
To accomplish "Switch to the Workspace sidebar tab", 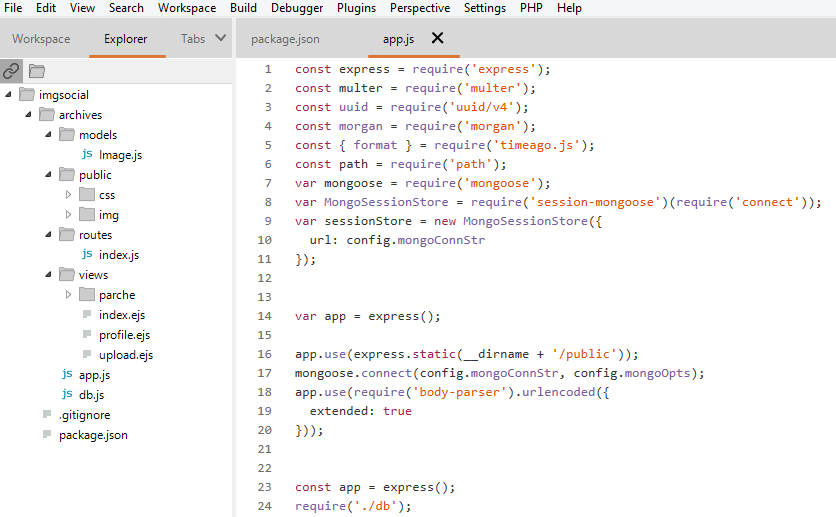I will click(x=41, y=39).
